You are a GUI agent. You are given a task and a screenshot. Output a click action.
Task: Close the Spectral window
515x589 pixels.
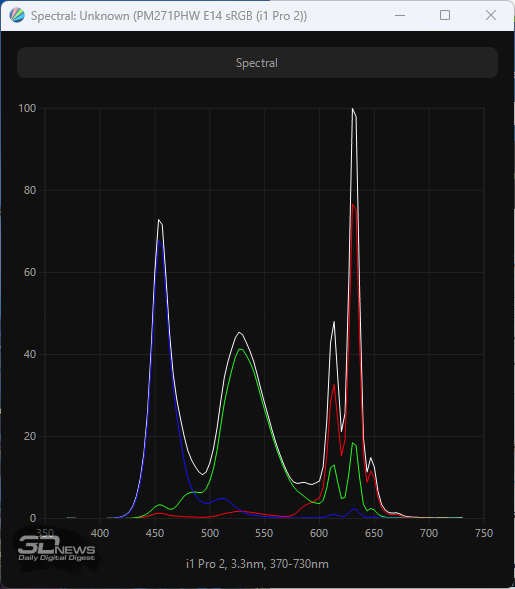[491, 16]
